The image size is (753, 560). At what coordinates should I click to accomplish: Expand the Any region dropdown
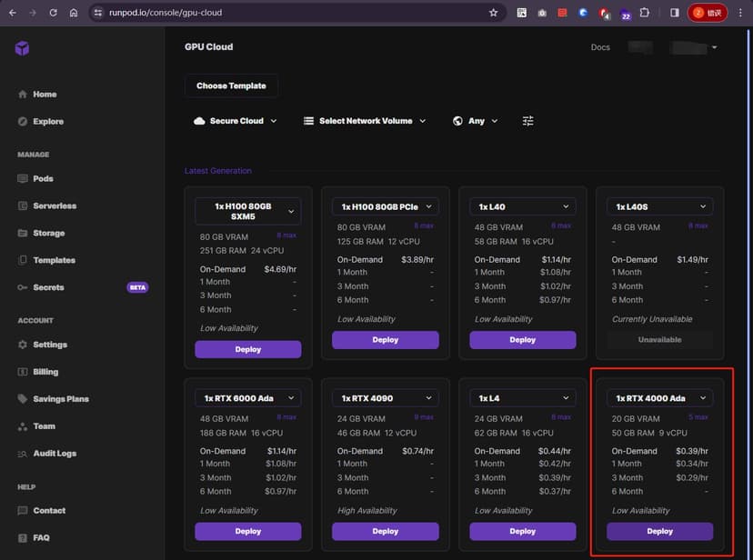pos(476,121)
